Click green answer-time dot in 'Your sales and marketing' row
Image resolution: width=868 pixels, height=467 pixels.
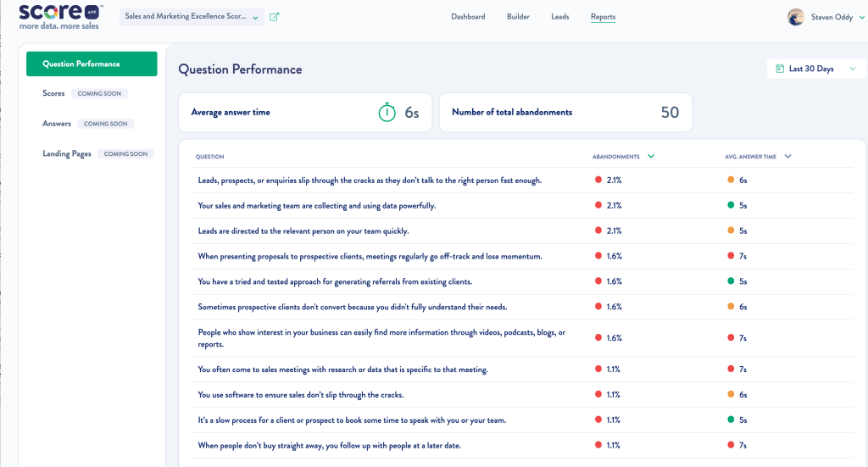click(x=731, y=205)
